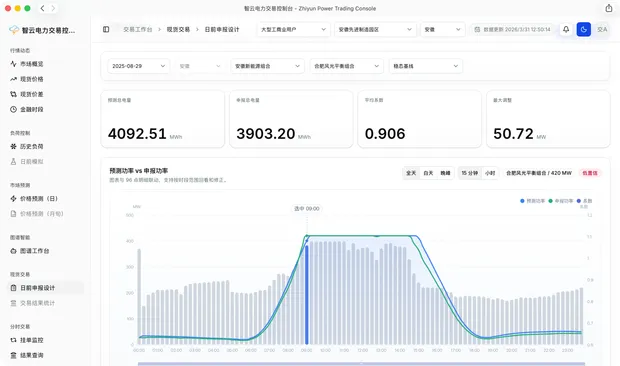Click the highlighted blue 09:00 bar

306,294
